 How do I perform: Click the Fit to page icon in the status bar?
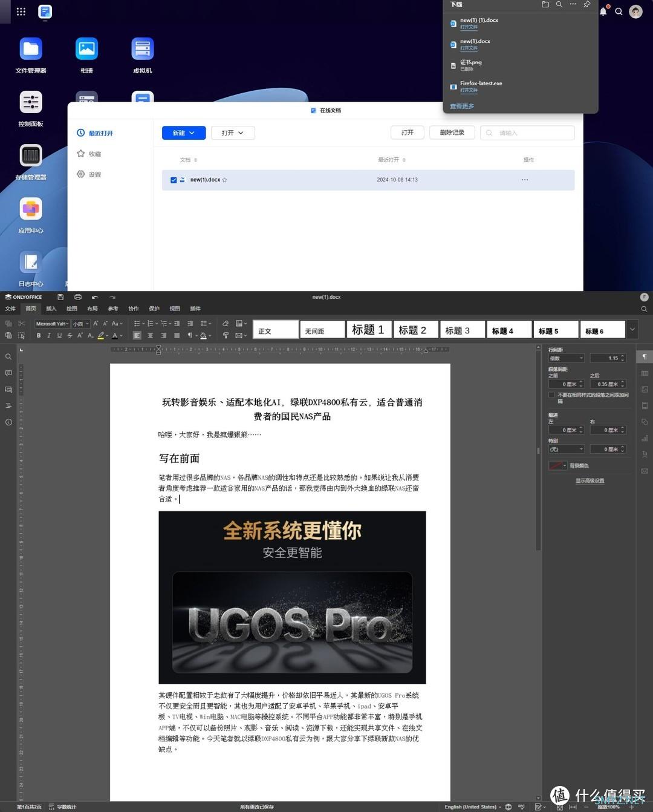point(560,807)
